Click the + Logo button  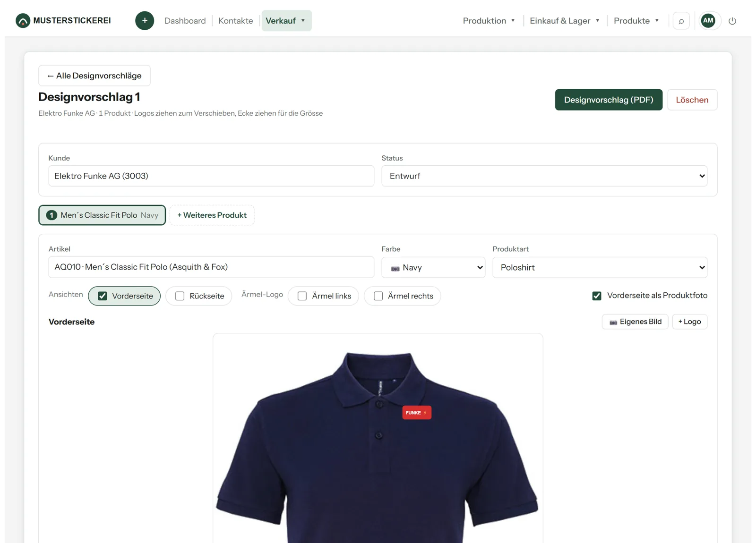690,322
